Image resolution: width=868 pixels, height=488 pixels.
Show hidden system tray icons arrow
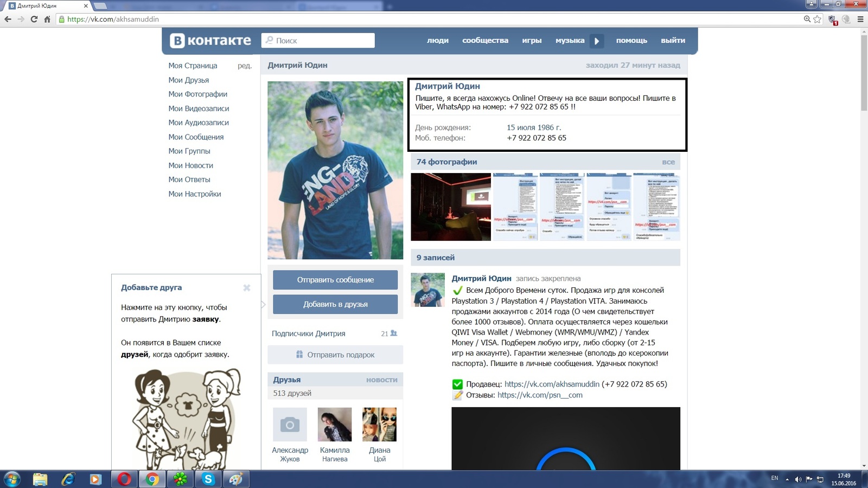(x=787, y=479)
